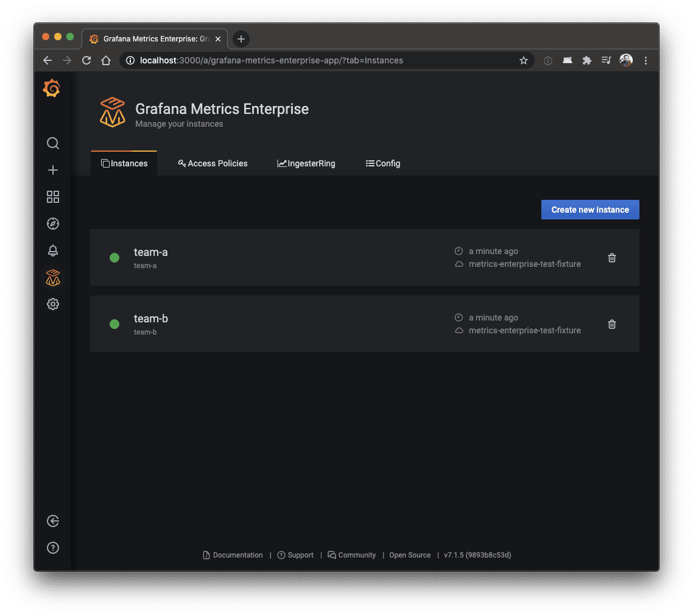693x616 pixels.
Task: Open Metrics Enterprise plugin sidebar icon
Action: pos(53,278)
